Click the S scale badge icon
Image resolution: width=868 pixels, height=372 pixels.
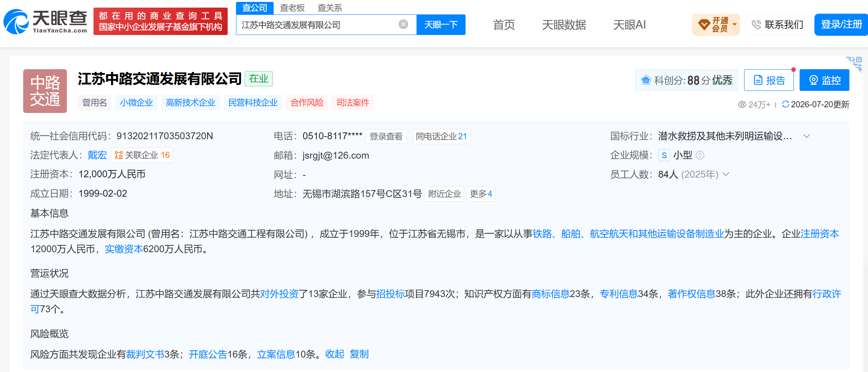point(664,155)
